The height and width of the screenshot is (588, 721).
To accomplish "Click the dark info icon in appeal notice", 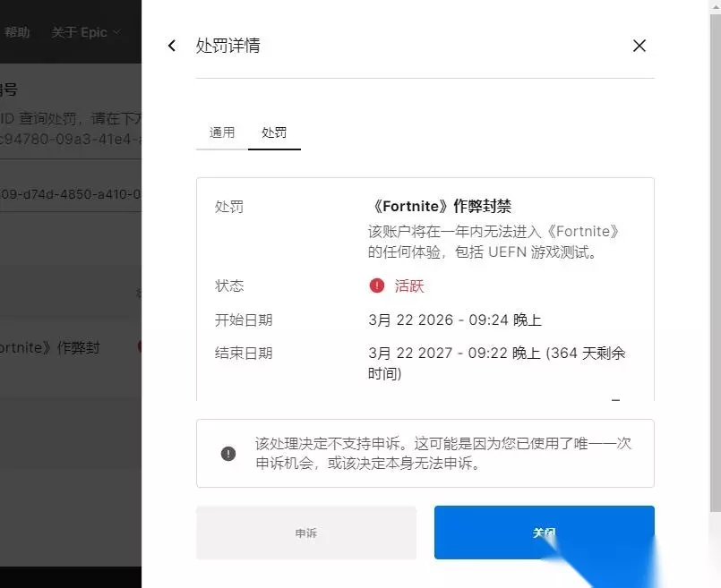I will pyautogui.click(x=228, y=454).
